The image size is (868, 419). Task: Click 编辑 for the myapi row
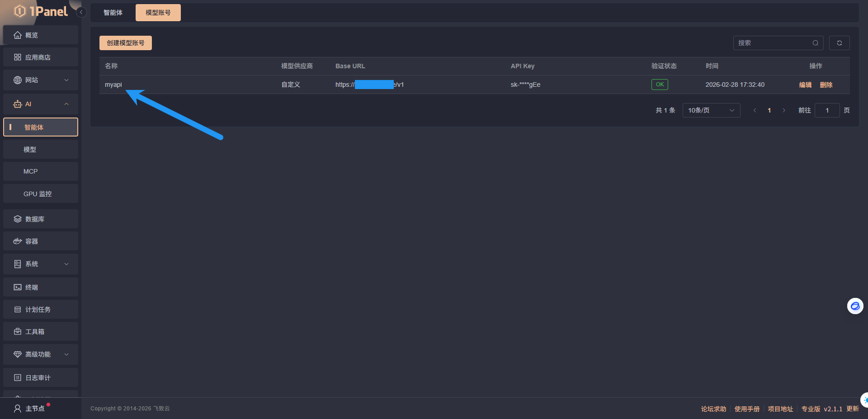[x=805, y=85]
